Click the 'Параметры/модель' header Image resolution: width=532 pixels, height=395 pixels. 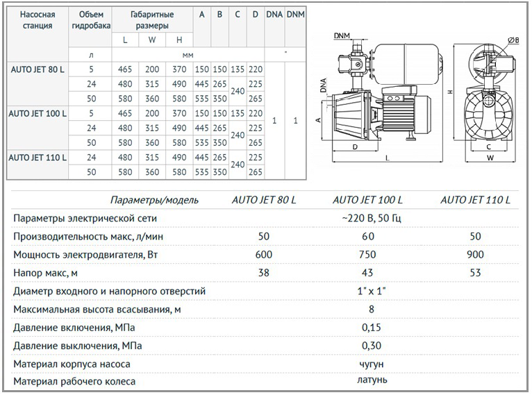pyautogui.click(x=154, y=200)
